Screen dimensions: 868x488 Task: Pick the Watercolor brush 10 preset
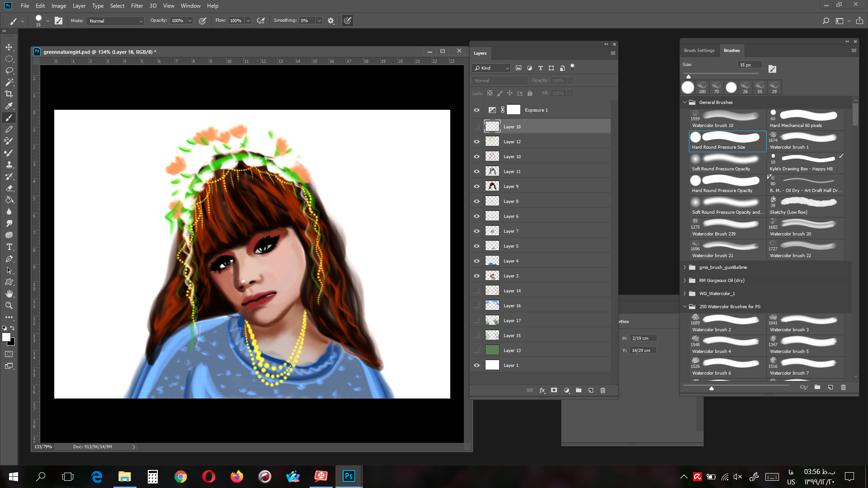727,119
